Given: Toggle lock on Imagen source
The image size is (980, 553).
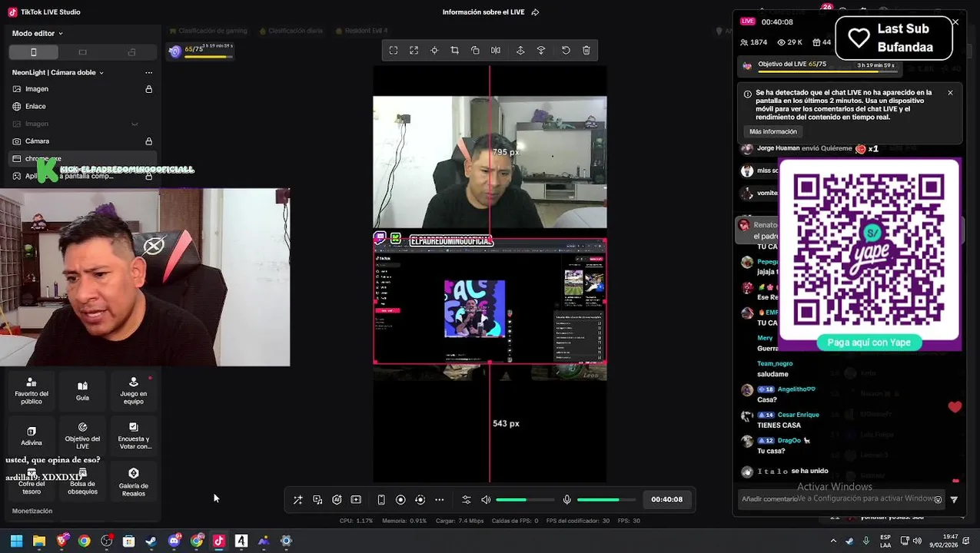Looking at the screenshot, I should 149,89.
